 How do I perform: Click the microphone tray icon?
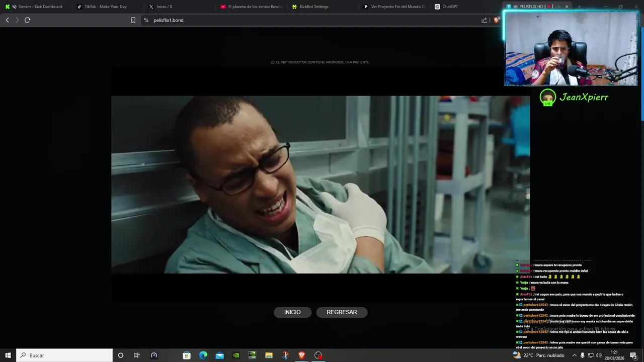[583, 355]
